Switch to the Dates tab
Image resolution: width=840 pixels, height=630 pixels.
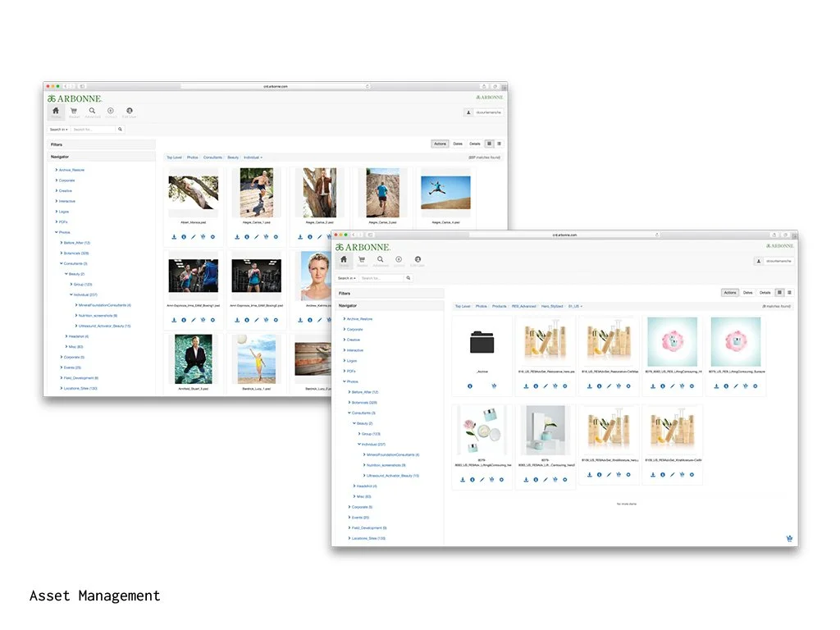tap(748, 293)
